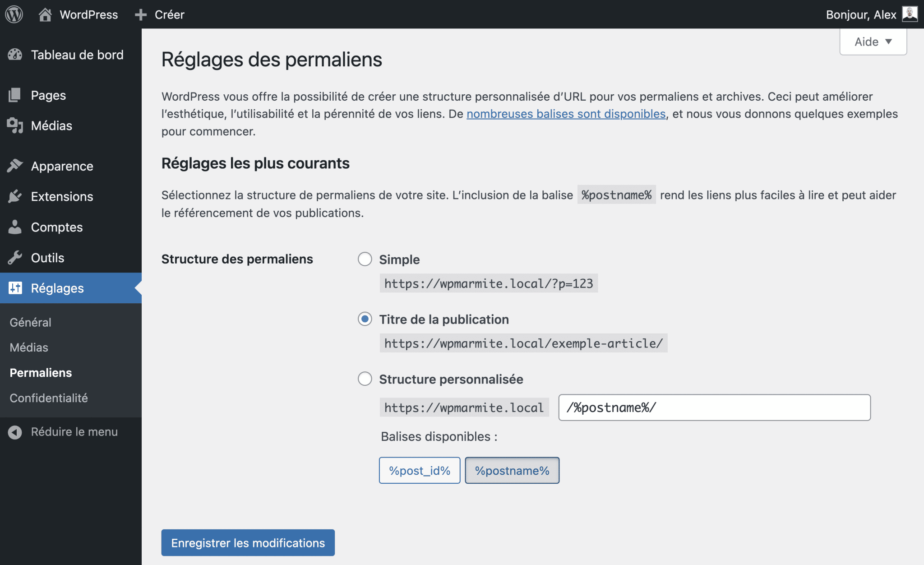The image size is (924, 565).
Task: Open Général settings submenu
Action: pyautogui.click(x=30, y=322)
